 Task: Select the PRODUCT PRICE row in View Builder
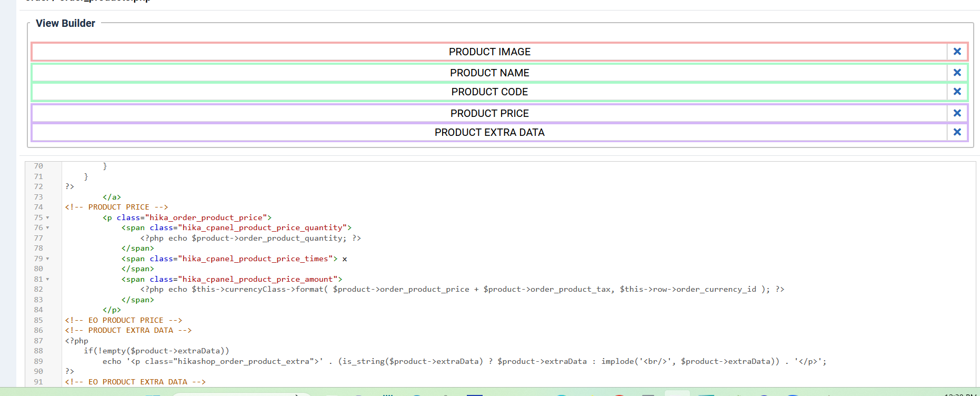[489, 113]
